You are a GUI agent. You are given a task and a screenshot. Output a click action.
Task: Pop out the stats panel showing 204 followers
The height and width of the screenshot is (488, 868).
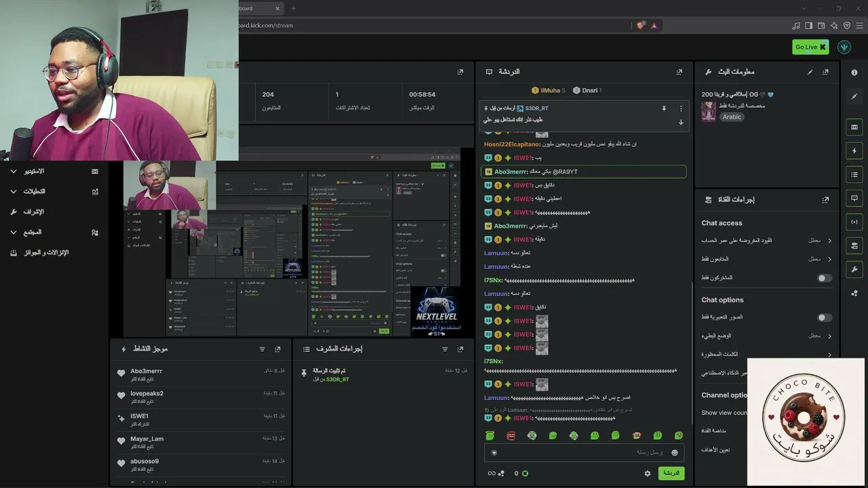(x=460, y=72)
